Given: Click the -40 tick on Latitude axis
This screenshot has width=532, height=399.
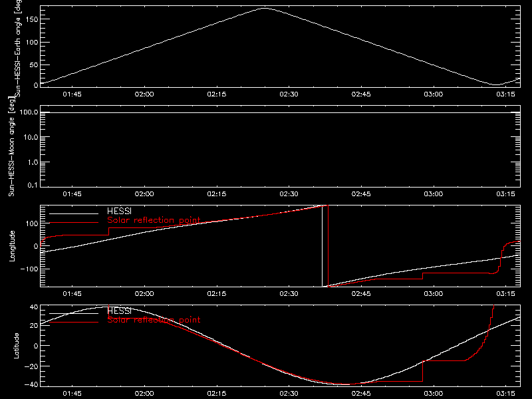Looking at the screenshot, I should tap(31, 385).
